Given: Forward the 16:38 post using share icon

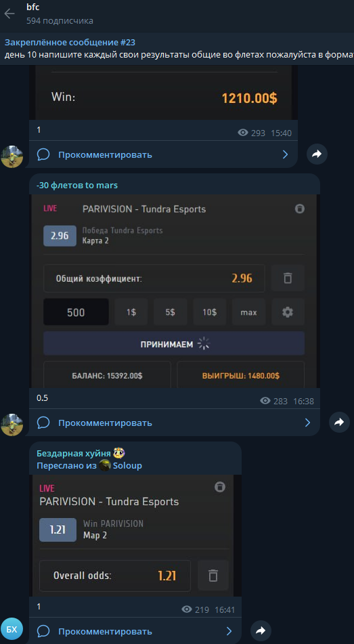Looking at the screenshot, I should 339,422.
